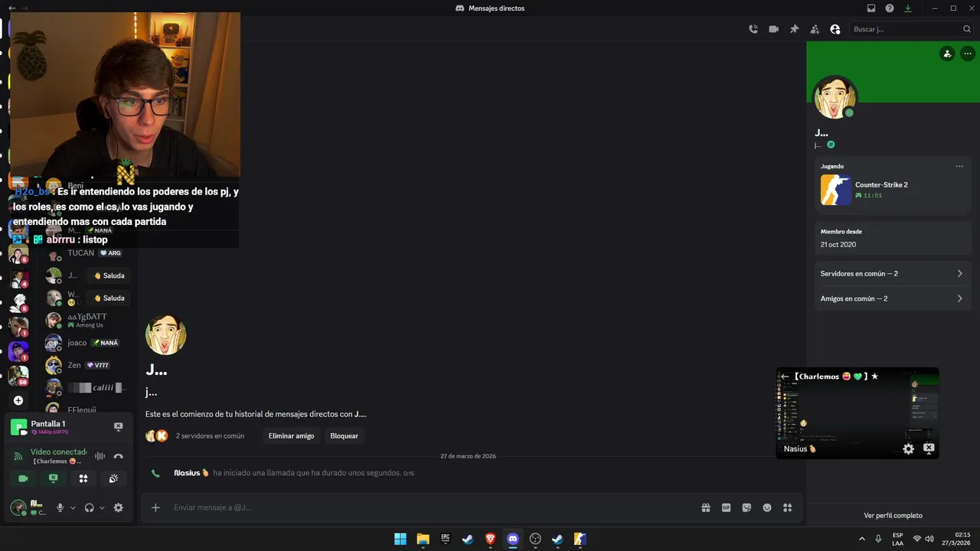
Task: Toggle camera in the voice panel
Action: tap(23, 478)
